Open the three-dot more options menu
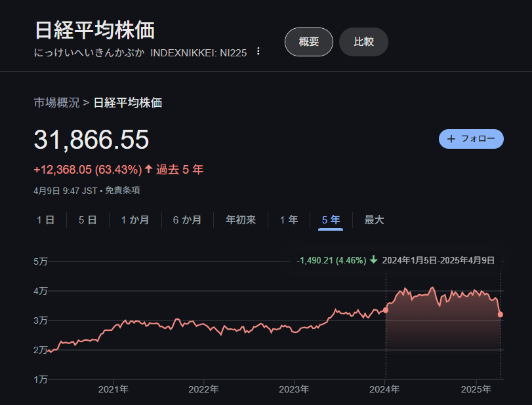This screenshot has width=532, height=405. (258, 52)
